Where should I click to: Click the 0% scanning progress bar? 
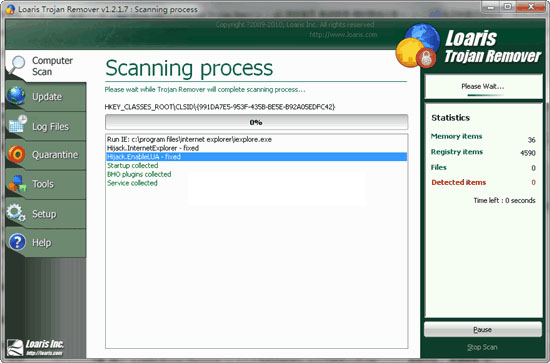point(256,122)
